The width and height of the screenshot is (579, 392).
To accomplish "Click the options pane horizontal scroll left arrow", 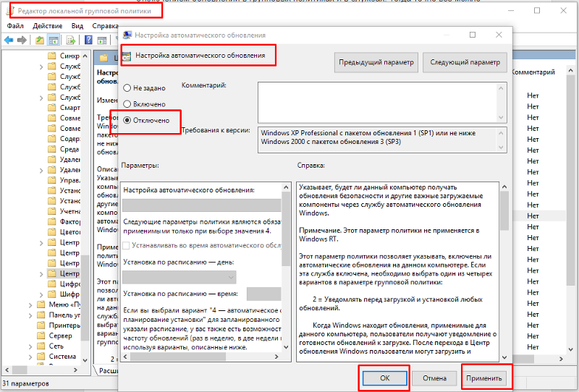I will (125, 357).
